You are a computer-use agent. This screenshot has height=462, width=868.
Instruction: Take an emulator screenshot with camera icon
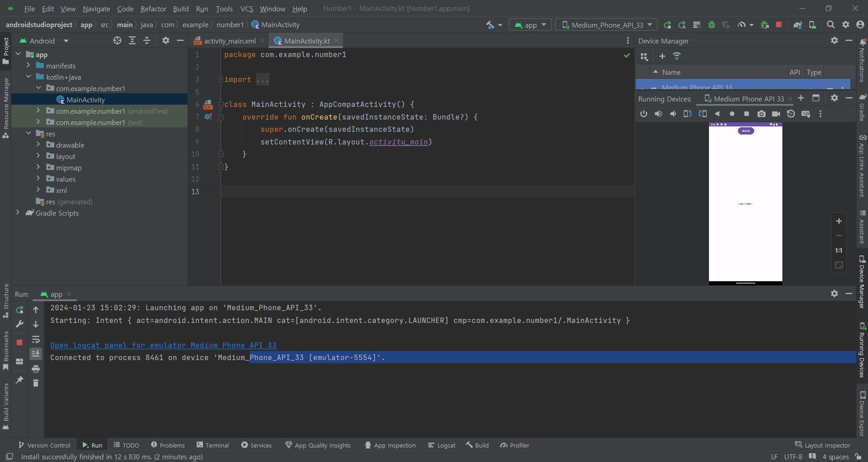click(762, 114)
